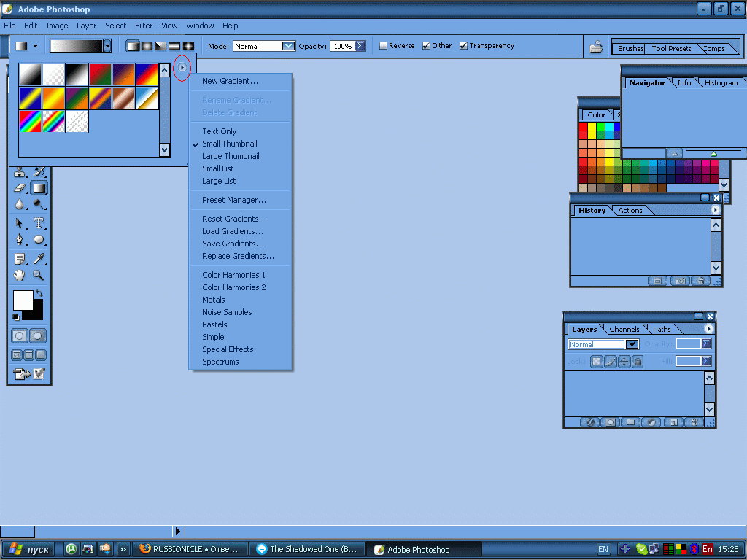This screenshot has width=747, height=560.
Task: Choose Spectrums gradient set
Action: (x=220, y=362)
